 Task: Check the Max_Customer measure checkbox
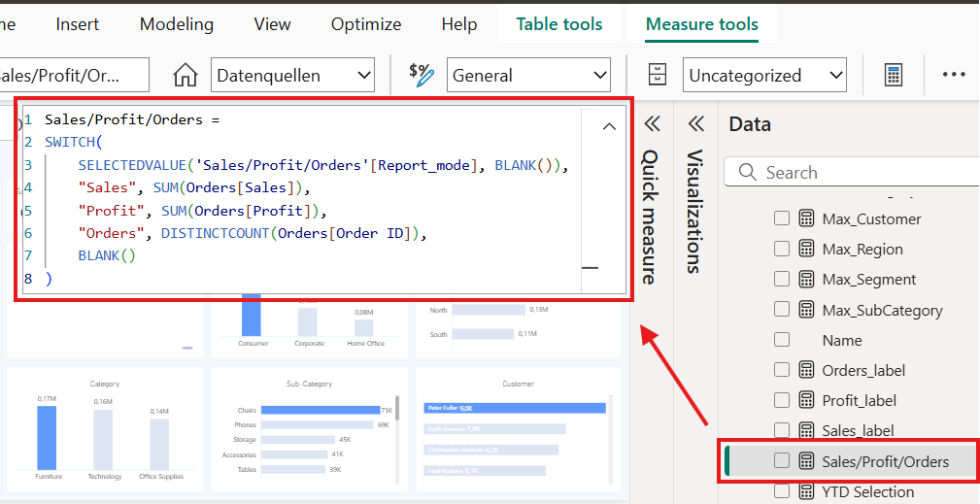click(x=782, y=219)
